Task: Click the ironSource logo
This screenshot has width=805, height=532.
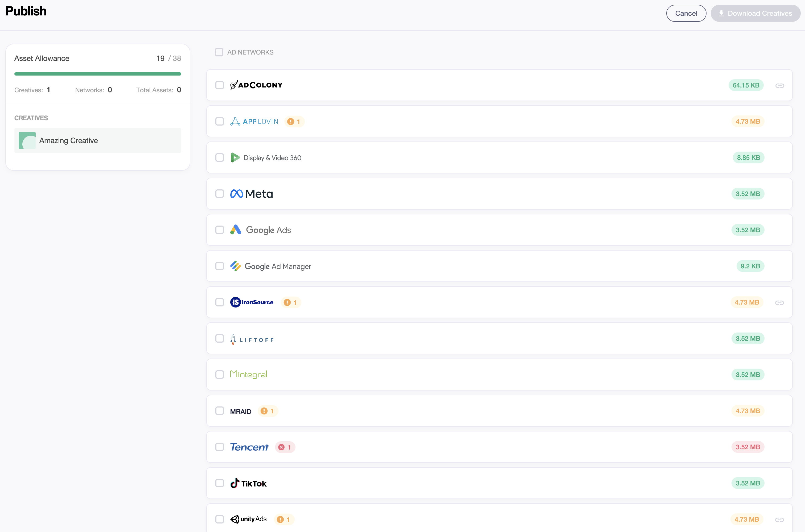Action: pos(252,302)
